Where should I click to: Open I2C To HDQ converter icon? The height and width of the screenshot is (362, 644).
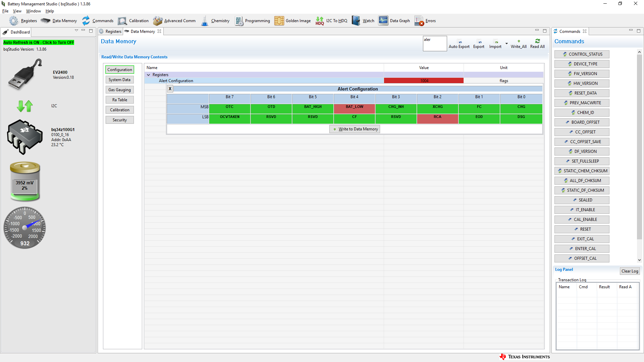[x=320, y=21]
